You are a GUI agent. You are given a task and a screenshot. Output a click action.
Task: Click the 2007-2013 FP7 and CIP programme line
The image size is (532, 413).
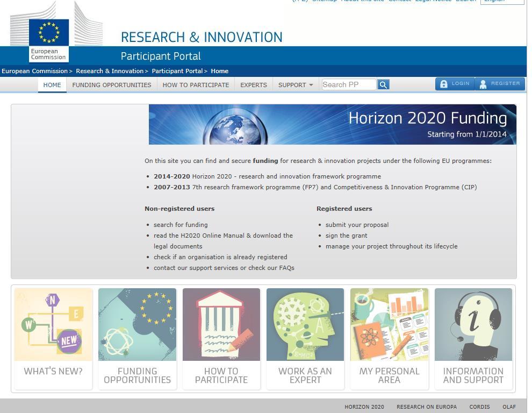[x=315, y=187]
